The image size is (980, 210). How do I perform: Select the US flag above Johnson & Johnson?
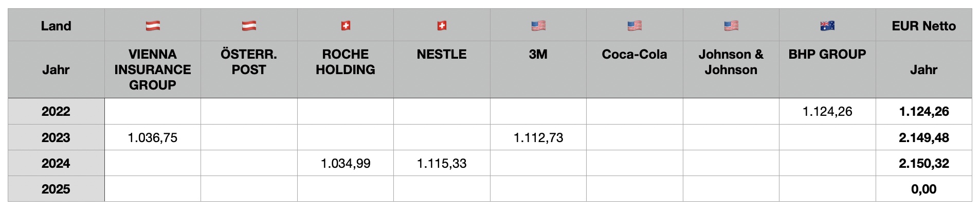(731, 26)
